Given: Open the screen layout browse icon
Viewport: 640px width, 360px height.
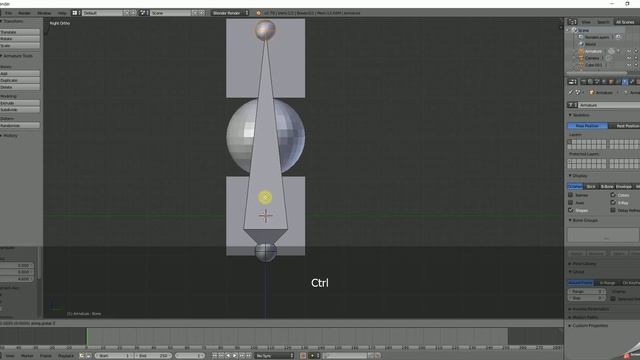Looking at the screenshot, I should tap(76, 13).
